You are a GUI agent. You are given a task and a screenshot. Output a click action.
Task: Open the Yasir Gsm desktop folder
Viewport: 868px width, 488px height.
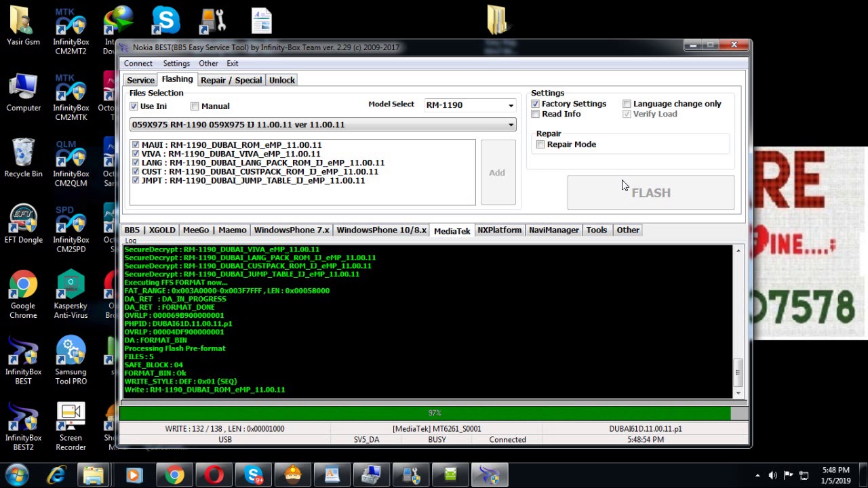(x=23, y=27)
